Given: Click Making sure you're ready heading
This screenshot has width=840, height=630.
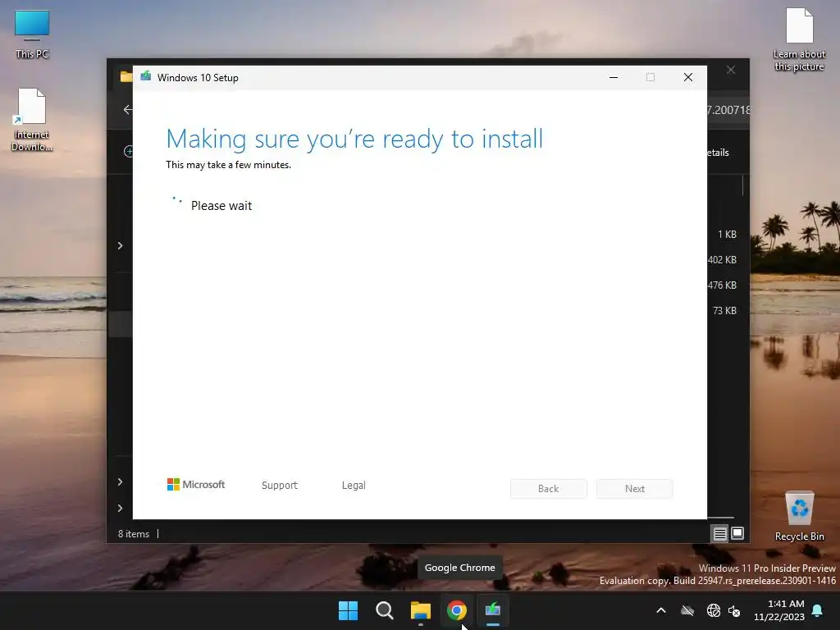Looking at the screenshot, I should click(354, 139).
